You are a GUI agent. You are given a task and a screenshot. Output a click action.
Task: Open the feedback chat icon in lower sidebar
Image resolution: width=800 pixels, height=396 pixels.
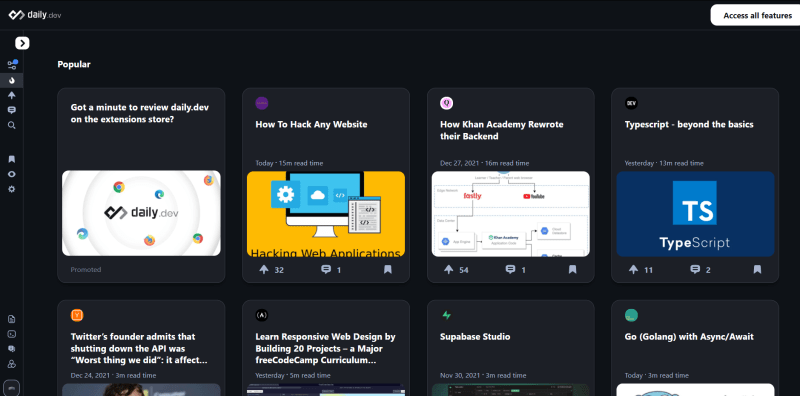coord(12,349)
